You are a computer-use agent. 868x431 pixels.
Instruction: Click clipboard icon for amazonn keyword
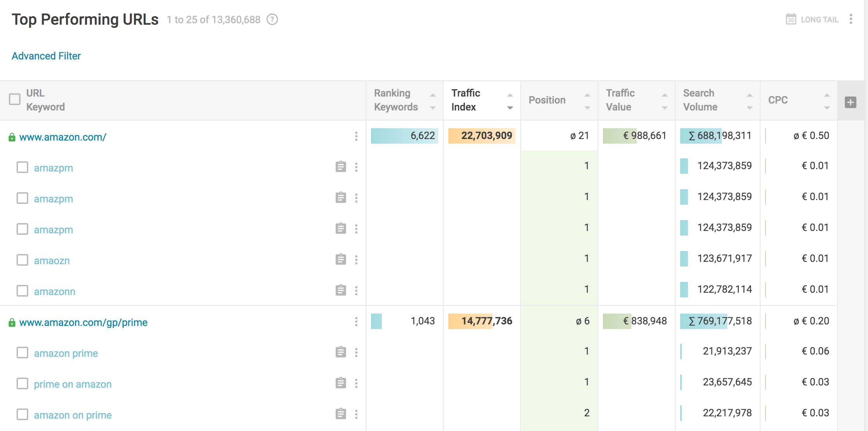(x=340, y=290)
